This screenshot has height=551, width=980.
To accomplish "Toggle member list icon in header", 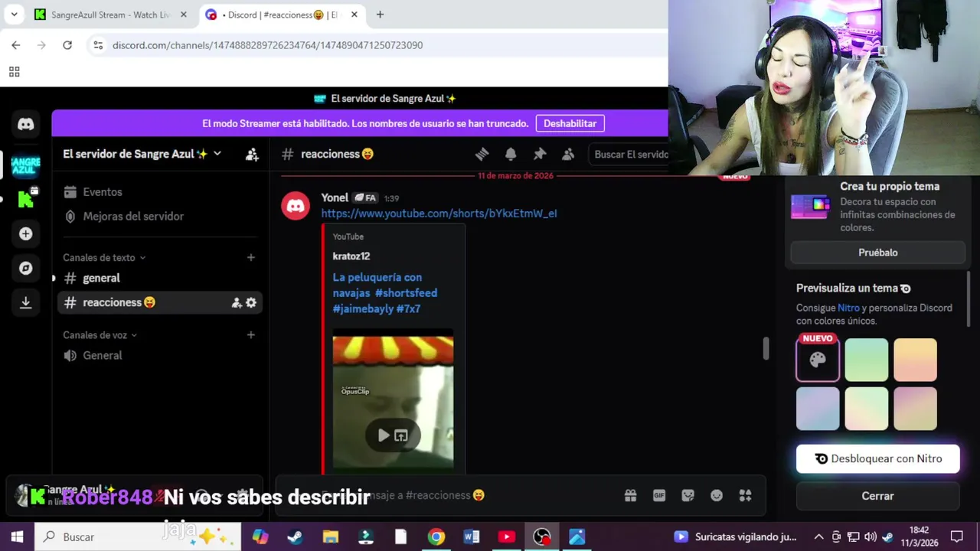I will (568, 154).
